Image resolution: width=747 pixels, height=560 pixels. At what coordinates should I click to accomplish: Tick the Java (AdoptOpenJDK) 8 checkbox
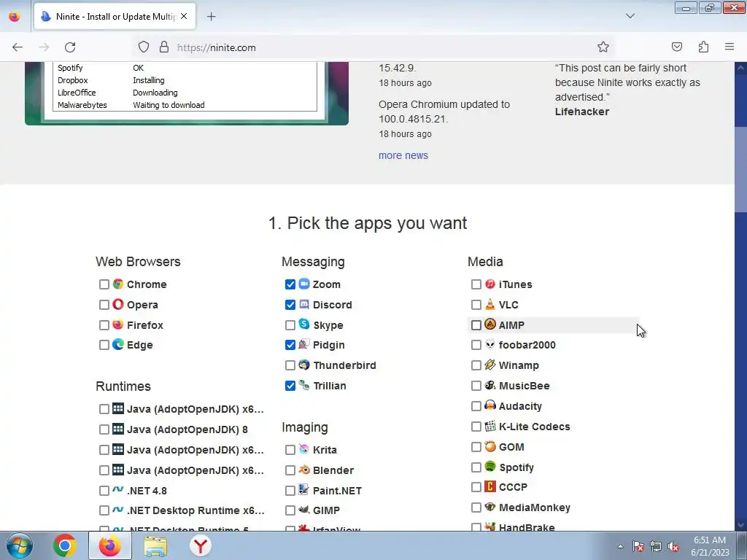pyautogui.click(x=104, y=429)
